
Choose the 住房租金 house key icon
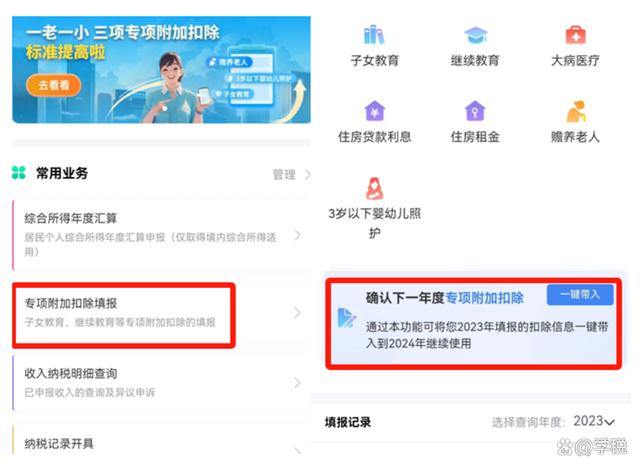[475, 110]
